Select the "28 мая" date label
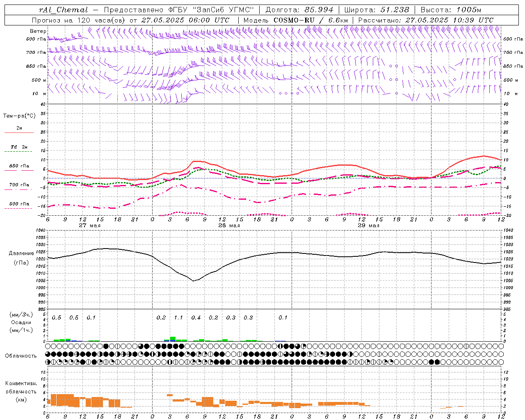The width and height of the screenshot is (525, 420). [229, 226]
